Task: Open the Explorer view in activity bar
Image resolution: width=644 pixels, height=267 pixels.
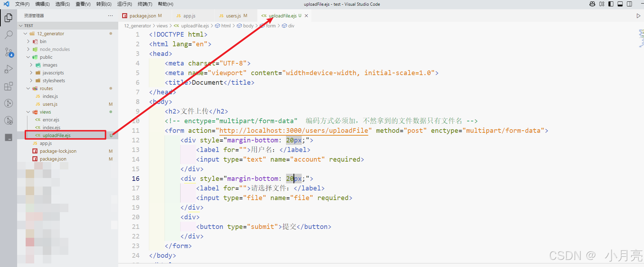Action: [x=9, y=17]
